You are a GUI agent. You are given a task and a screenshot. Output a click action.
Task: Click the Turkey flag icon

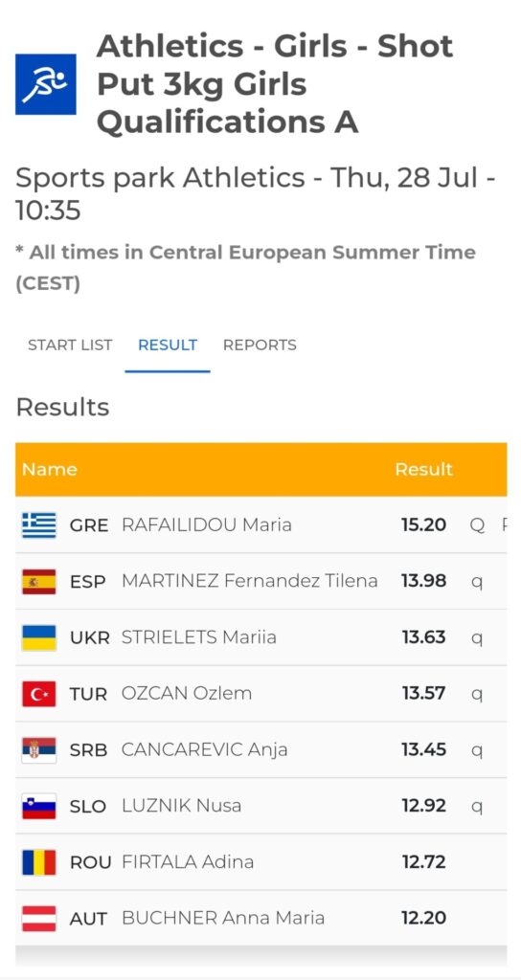39,694
